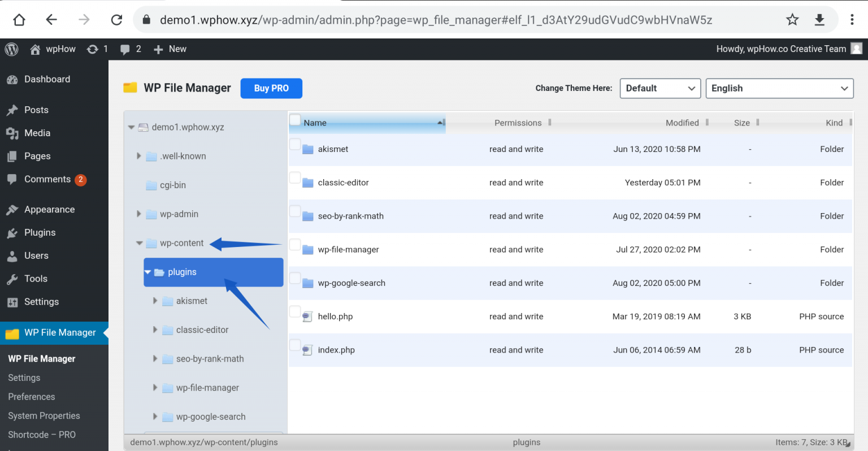Viewport: 868px width, 451px height.
Task: Toggle select-all checkbox in Name header
Action: point(295,120)
